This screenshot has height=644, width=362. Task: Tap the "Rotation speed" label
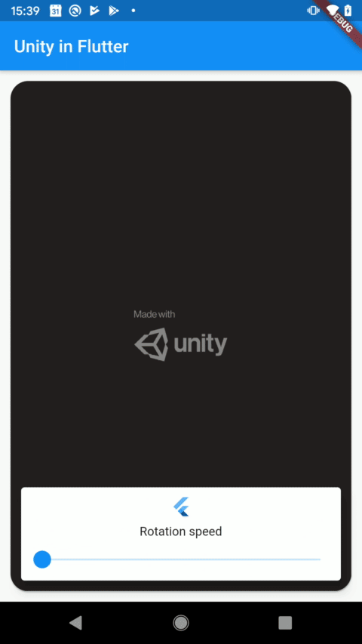click(x=180, y=532)
